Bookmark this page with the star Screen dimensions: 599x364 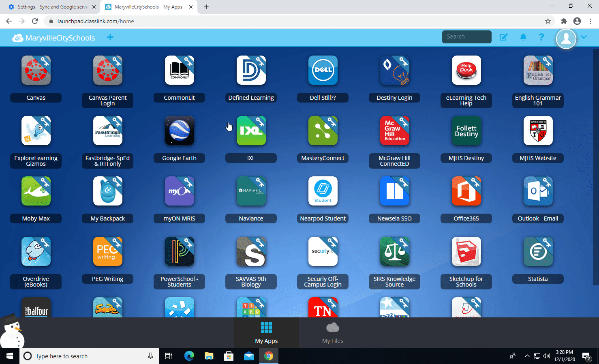(x=548, y=21)
